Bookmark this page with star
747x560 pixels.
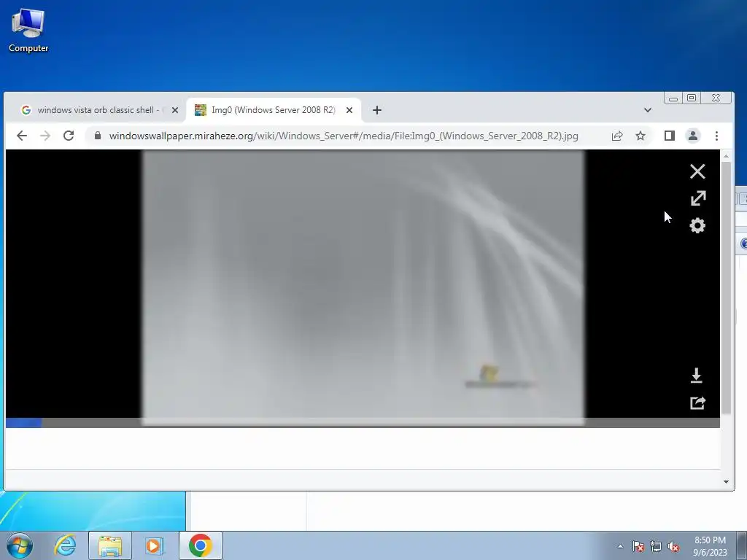tap(640, 136)
